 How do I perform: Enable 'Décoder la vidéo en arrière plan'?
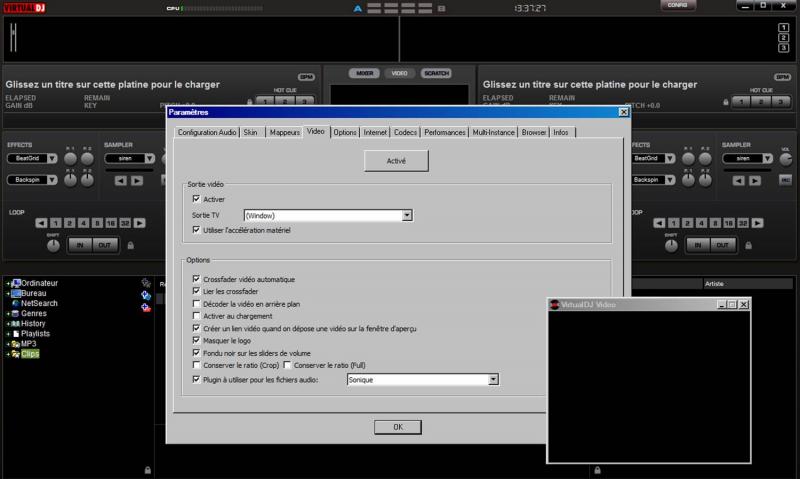tap(195, 301)
